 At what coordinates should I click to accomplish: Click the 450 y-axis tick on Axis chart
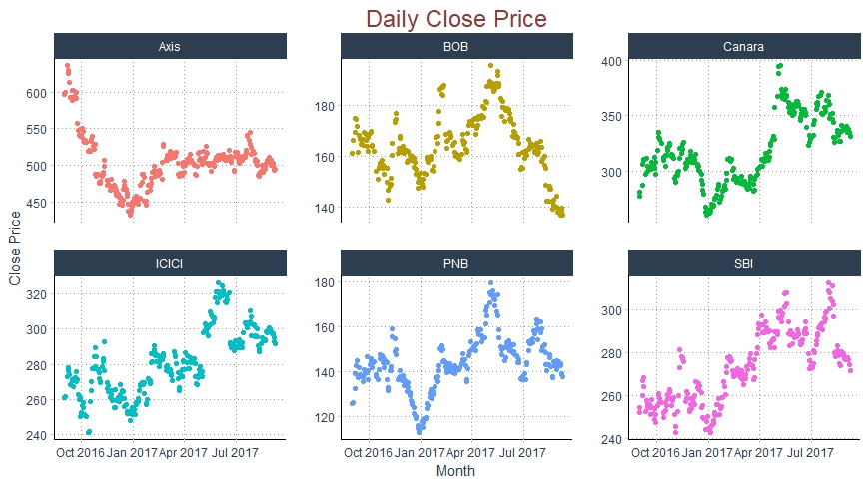click(36, 203)
